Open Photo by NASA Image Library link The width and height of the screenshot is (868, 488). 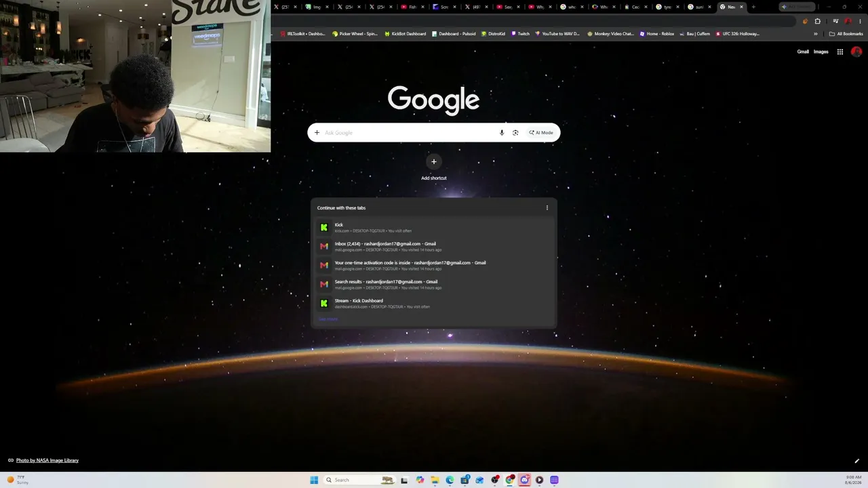click(x=47, y=460)
